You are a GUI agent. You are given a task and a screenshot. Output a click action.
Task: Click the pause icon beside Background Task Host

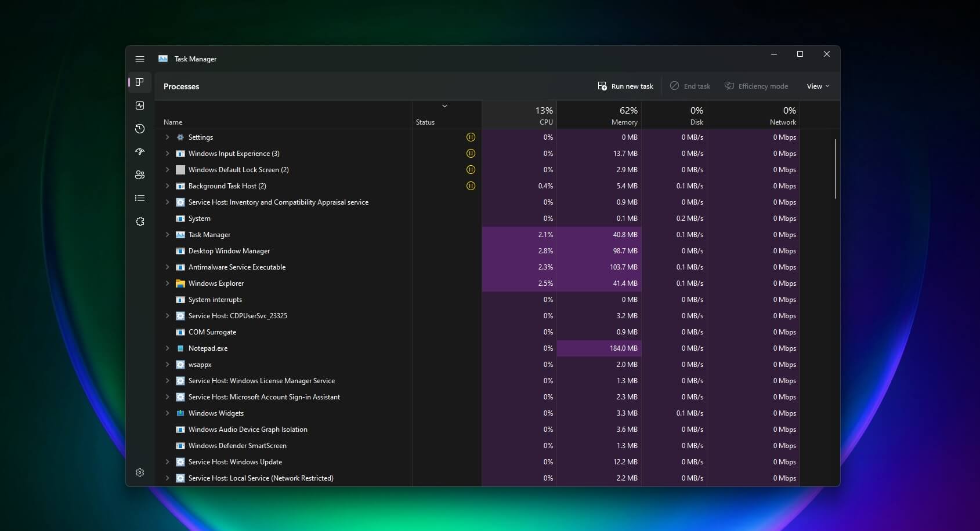(471, 186)
